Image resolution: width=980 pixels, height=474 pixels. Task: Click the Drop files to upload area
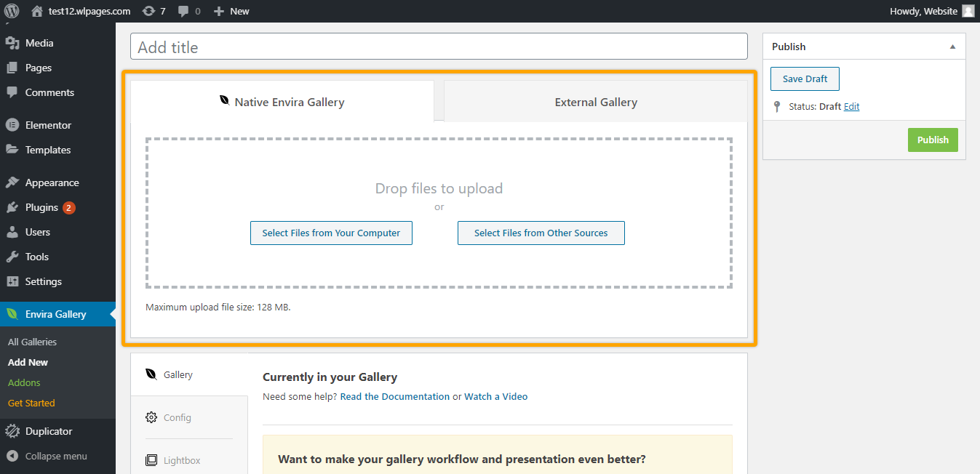tap(439, 212)
